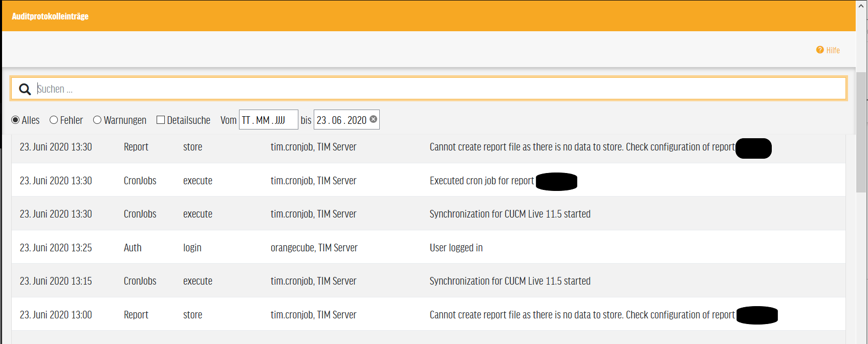868x344 pixels.
Task: Select the '23. Juni 2020 13:15' timestamp
Action: pyautogui.click(x=56, y=281)
